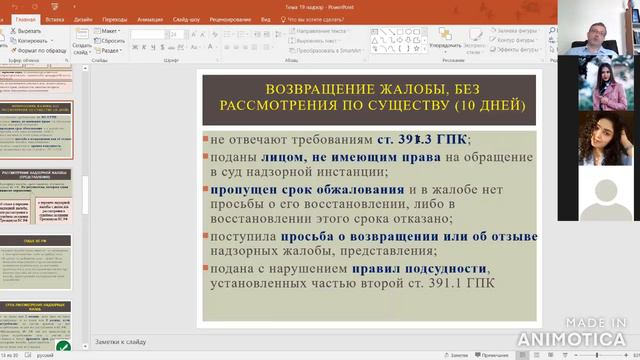
Task: Toggle underline (Ч) formatting
Action: pos(153,47)
